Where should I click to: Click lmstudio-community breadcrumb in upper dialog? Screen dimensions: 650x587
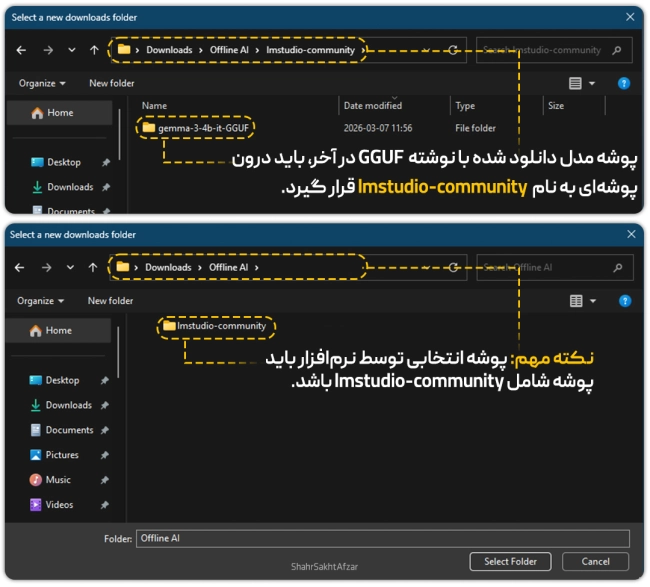point(310,50)
